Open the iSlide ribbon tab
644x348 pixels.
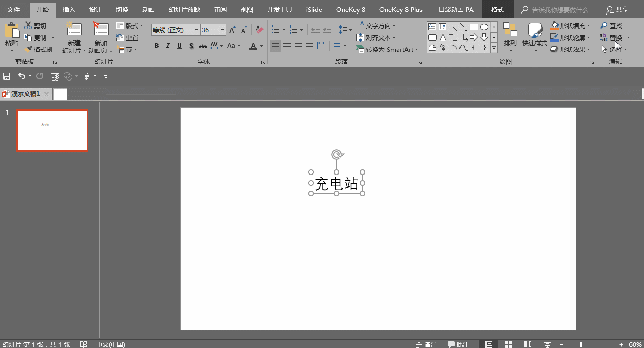click(314, 9)
